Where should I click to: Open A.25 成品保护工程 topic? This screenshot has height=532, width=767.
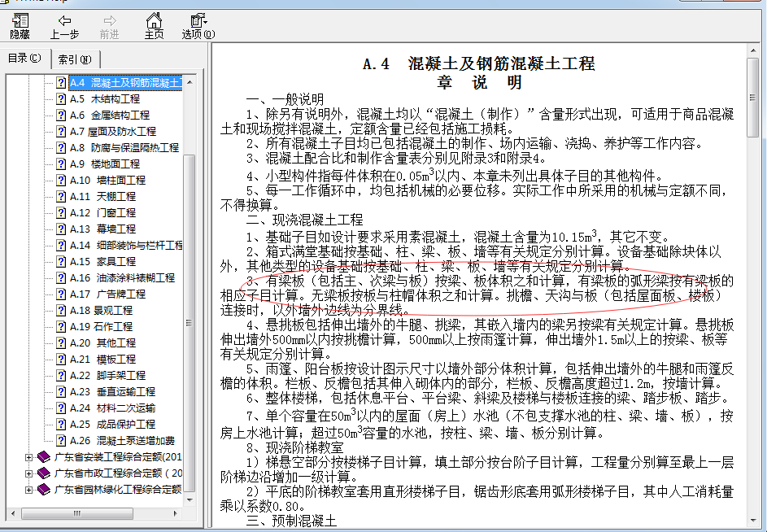(112, 424)
